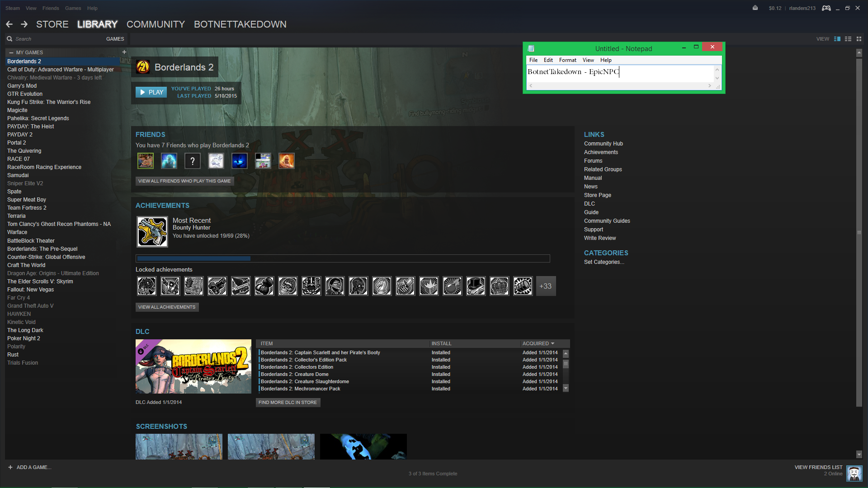
Task: Open the Games menu
Action: (x=73, y=8)
